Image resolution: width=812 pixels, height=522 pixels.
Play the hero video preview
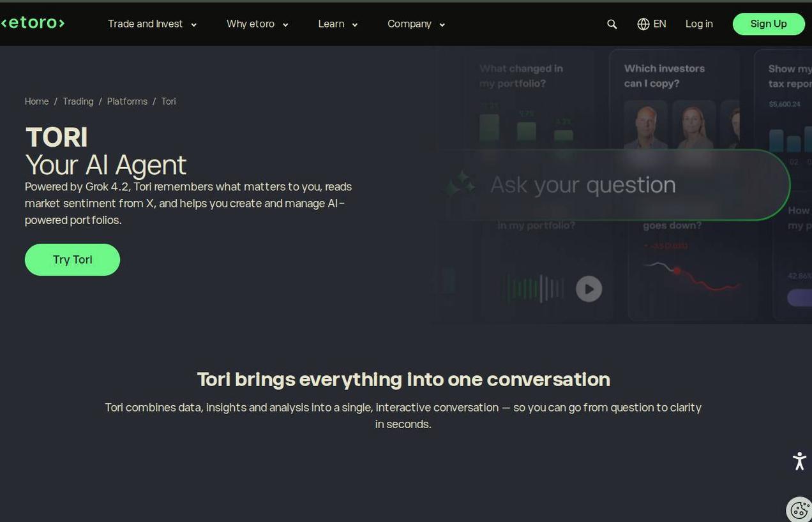click(589, 288)
